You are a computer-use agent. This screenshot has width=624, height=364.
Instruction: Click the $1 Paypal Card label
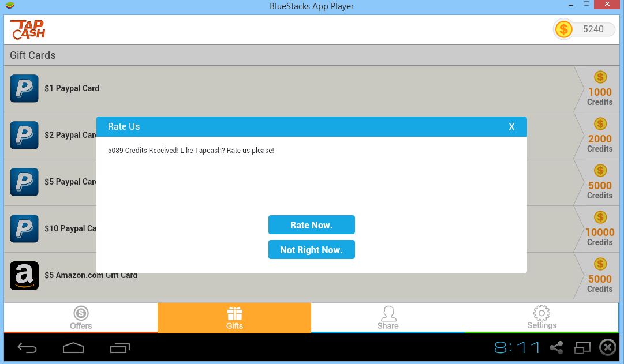pyautogui.click(x=72, y=88)
